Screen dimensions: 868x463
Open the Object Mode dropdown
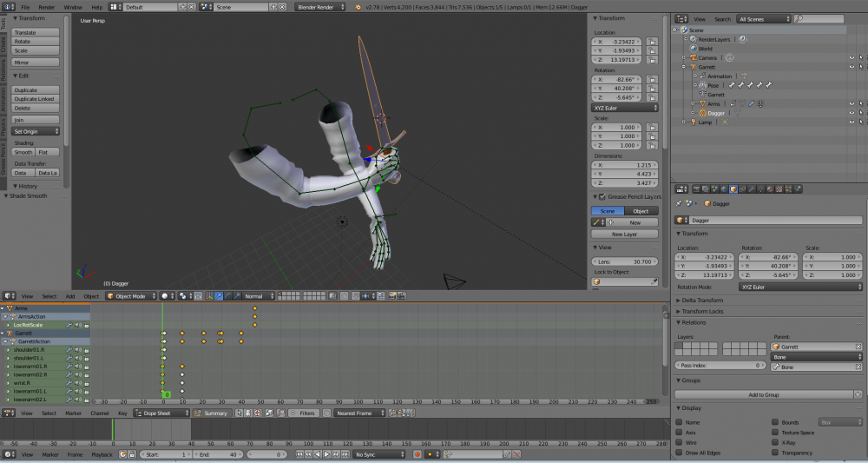pyautogui.click(x=131, y=295)
